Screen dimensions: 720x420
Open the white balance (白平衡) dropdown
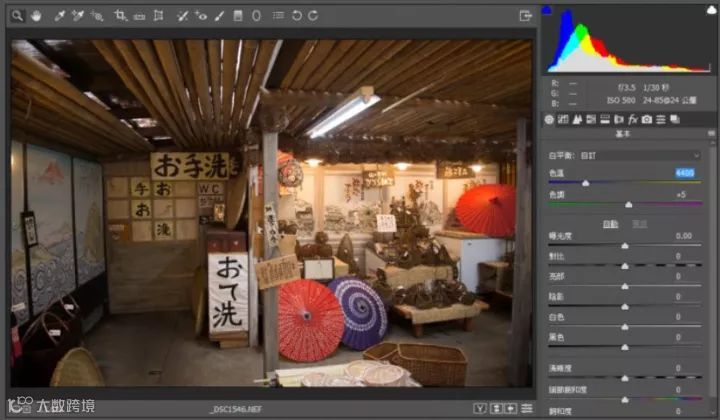pos(640,156)
